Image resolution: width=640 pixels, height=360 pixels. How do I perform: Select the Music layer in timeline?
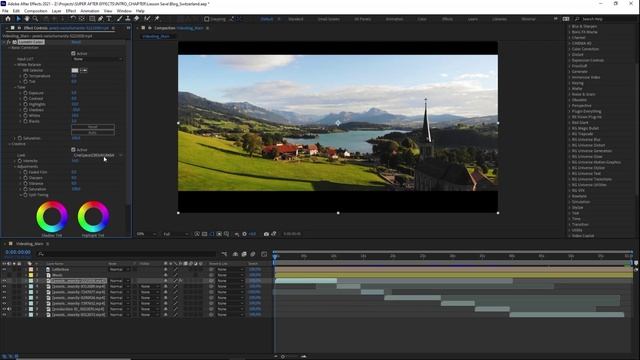(57, 275)
